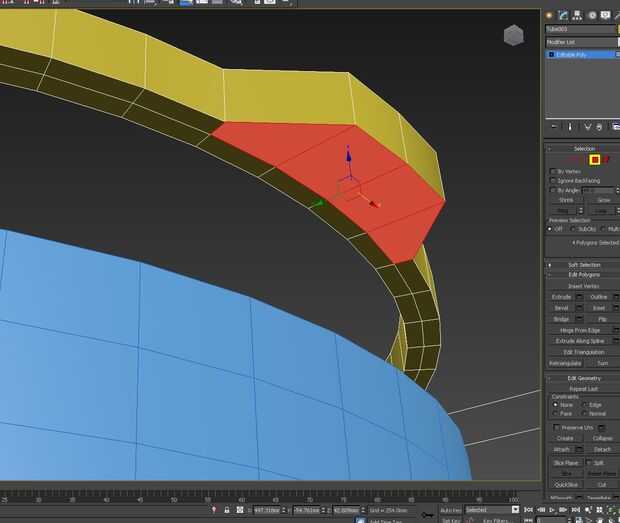
Task: Click the Bevel button
Action: [x=561, y=308]
